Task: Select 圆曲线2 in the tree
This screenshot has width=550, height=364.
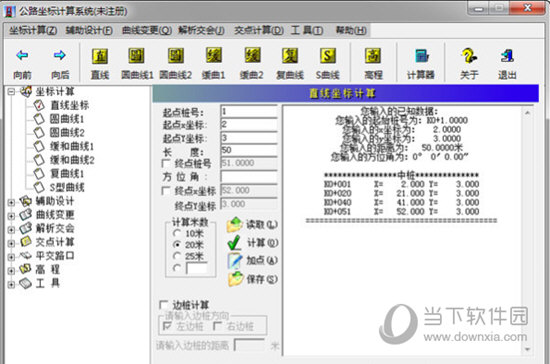Action: pyautogui.click(x=67, y=133)
